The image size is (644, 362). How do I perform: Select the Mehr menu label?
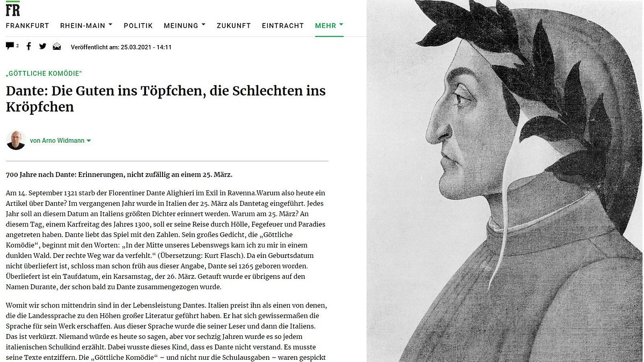pos(325,26)
